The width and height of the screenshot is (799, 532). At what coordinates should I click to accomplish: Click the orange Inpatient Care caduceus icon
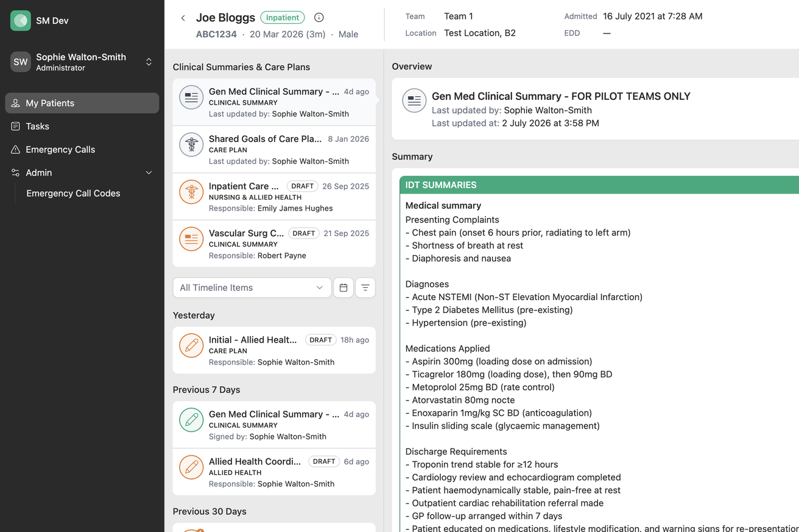[x=191, y=192]
